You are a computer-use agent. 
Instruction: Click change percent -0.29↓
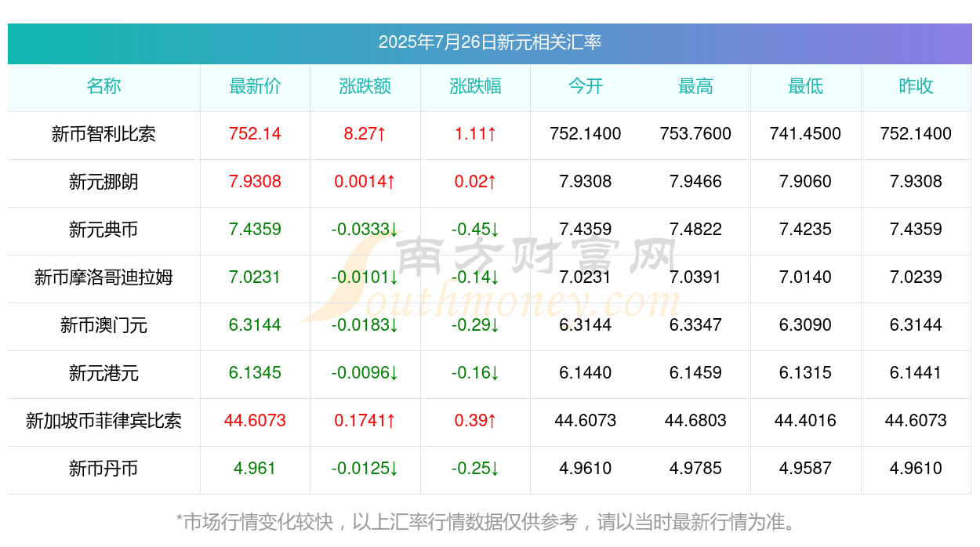pyautogui.click(x=475, y=325)
